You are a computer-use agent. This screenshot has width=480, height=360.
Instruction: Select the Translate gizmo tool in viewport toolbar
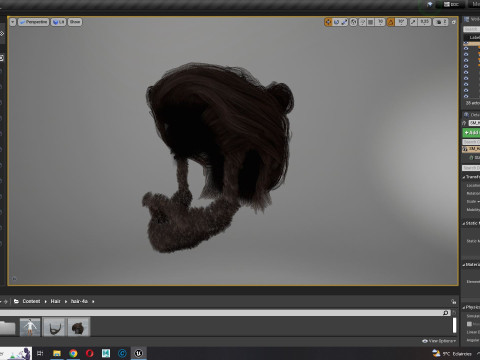[328, 22]
